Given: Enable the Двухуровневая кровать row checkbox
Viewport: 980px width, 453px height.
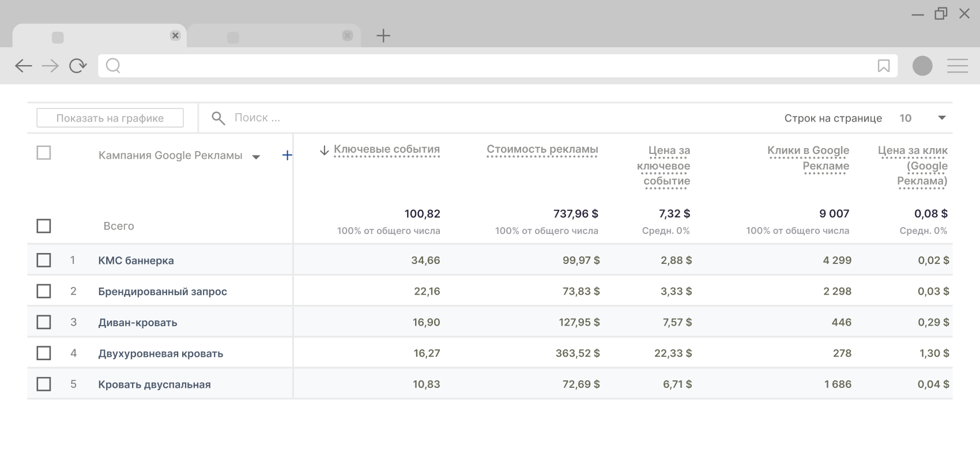Looking at the screenshot, I should 44,353.
